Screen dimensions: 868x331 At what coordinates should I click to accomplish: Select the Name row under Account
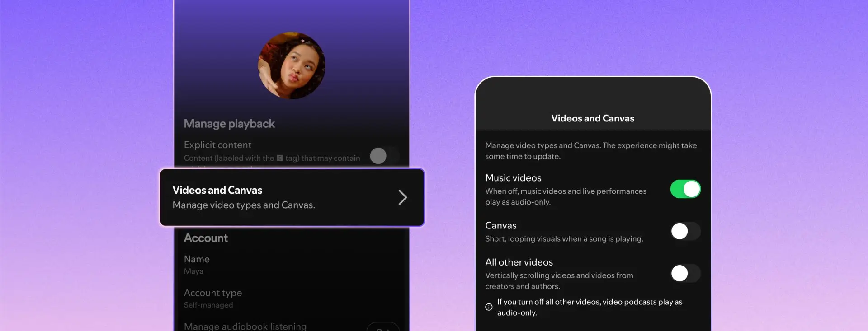point(197,264)
